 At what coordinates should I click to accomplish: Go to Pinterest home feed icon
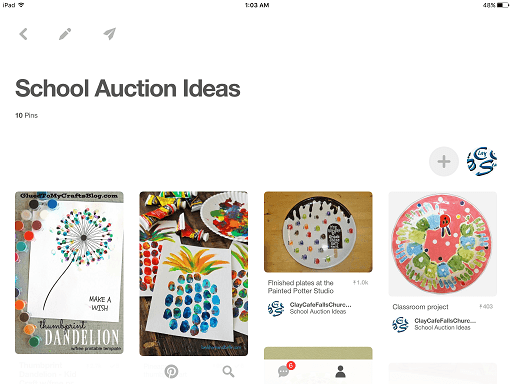tap(171, 371)
